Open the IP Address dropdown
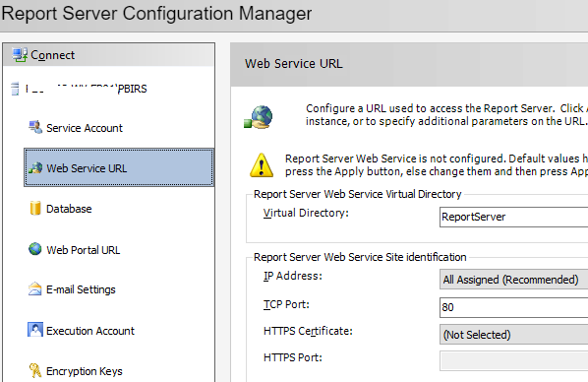 (x=513, y=280)
